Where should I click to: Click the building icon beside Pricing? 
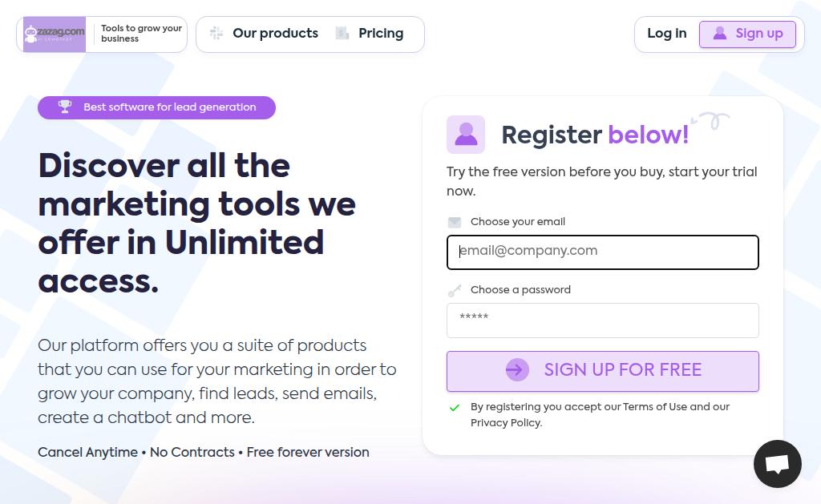(x=342, y=34)
